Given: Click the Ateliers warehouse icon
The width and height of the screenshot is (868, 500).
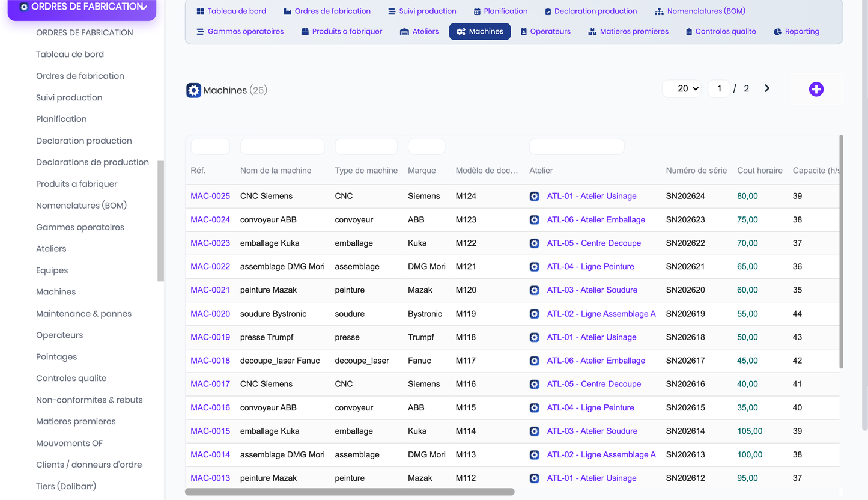Looking at the screenshot, I should pyautogui.click(x=404, y=32).
